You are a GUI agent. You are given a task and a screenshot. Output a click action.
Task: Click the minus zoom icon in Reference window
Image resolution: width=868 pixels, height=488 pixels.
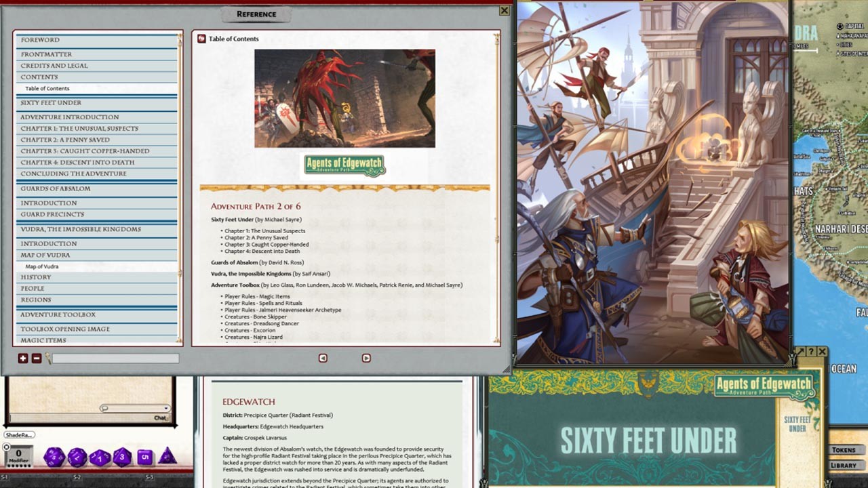click(37, 358)
